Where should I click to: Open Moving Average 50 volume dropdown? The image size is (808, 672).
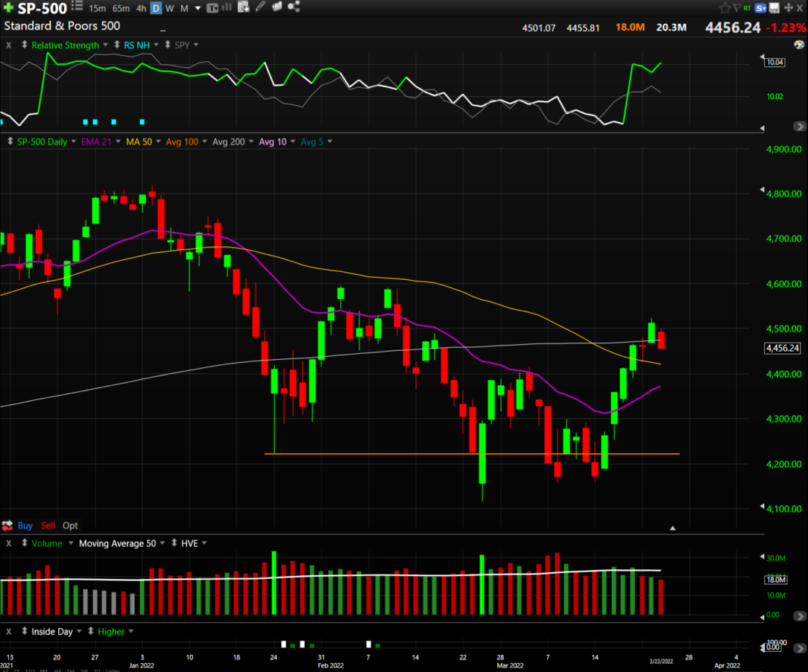pyautogui.click(x=162, y=543)
